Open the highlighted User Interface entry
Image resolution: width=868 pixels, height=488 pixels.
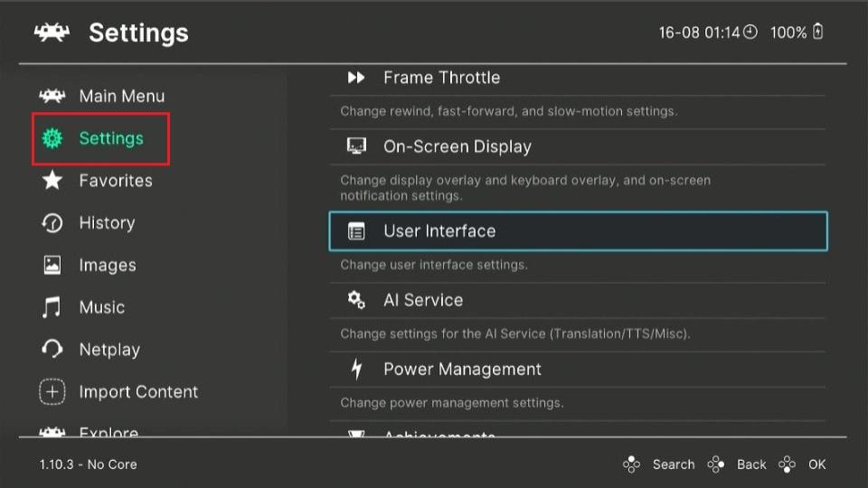(578, 231)
